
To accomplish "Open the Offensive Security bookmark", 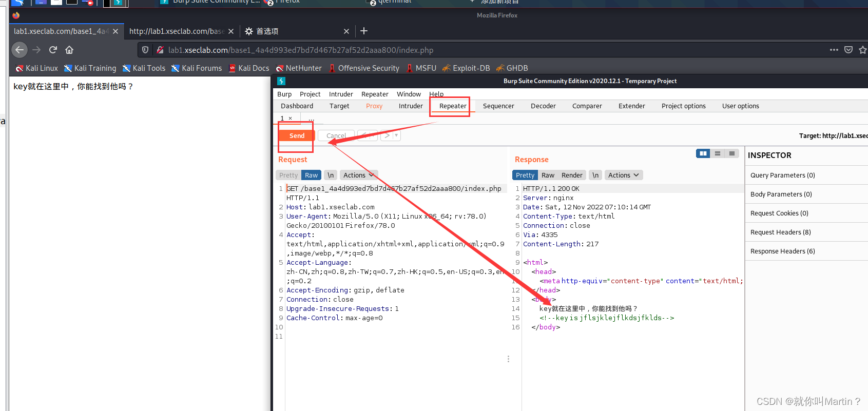I will pos(364,68).
